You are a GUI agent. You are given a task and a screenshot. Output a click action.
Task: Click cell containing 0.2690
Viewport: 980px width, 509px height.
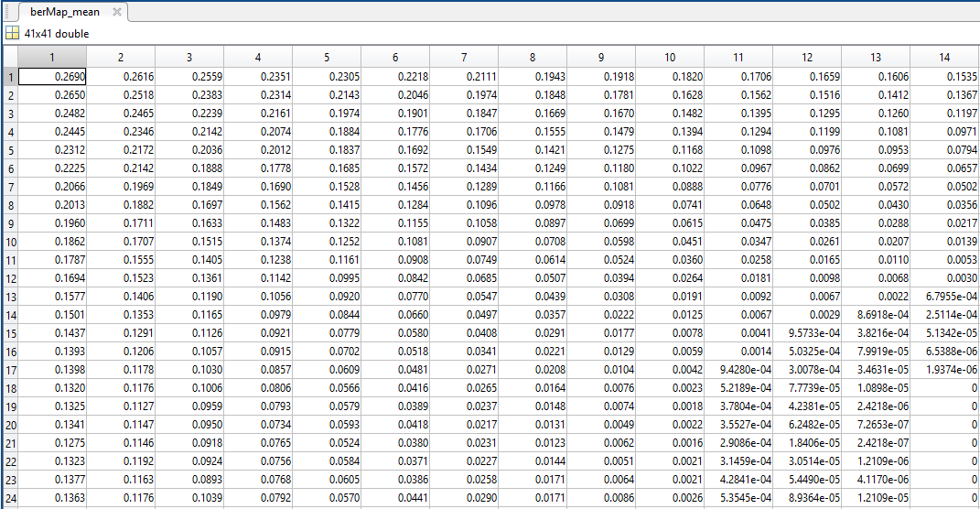tap(52, 77)
